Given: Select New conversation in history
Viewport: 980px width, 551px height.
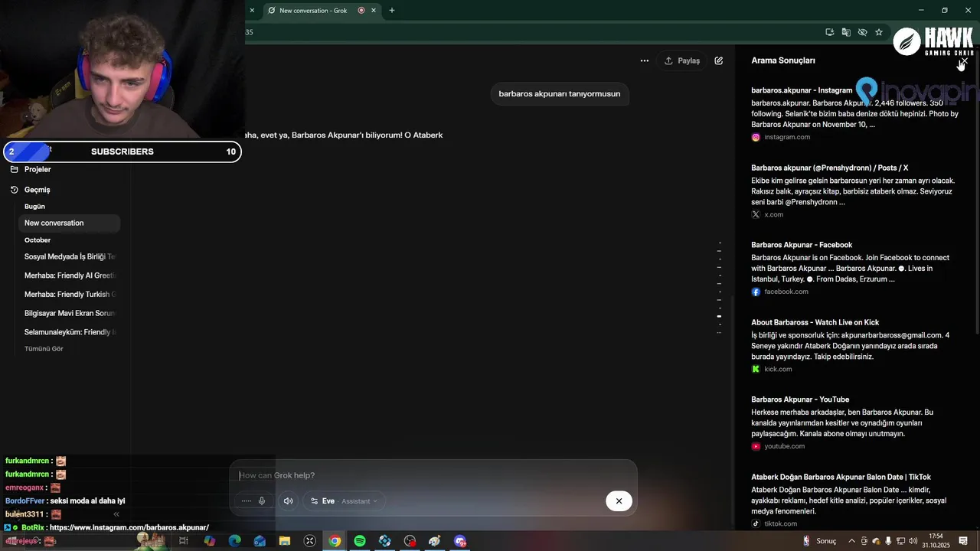Looking at the screenshot, I should (69, 223).
